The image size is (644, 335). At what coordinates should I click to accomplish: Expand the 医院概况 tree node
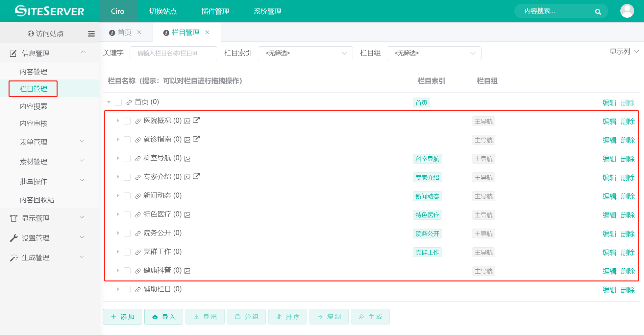click(118, 121)
